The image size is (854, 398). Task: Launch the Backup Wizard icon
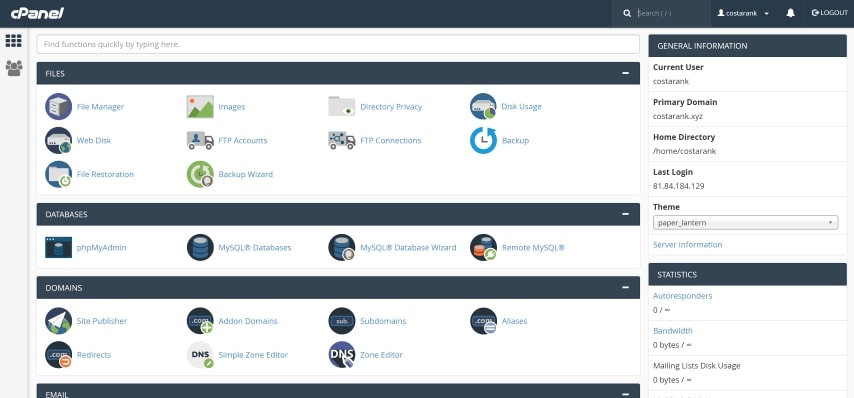point(200,174)
